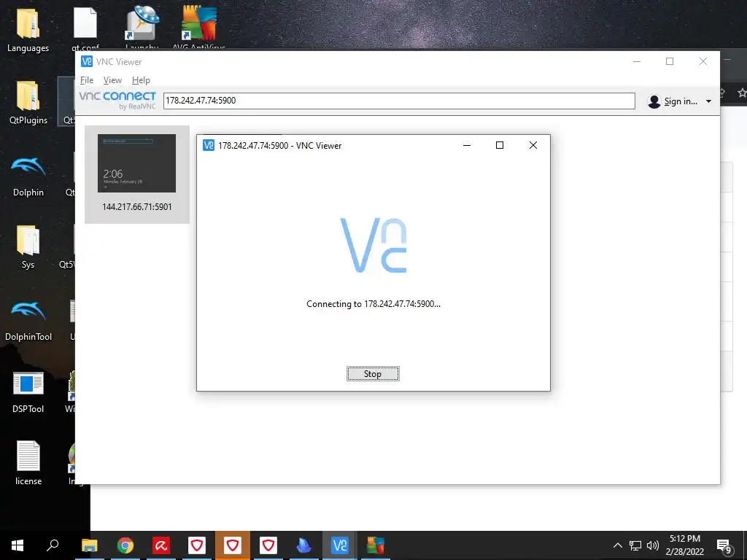Open the license file on desktop
Screen dimensions: 747x560
pyautogui.click(x=28, y=463)
